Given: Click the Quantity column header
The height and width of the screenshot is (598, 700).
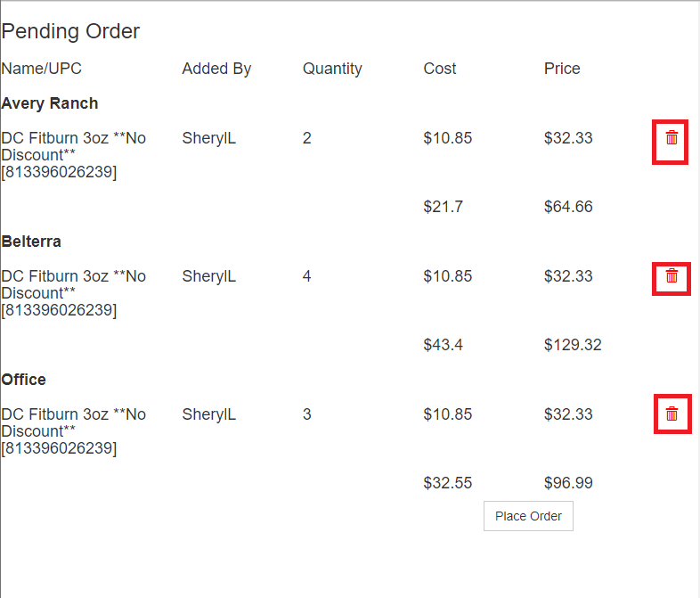Looking at the screenshot, I should [x=332, y=69].
